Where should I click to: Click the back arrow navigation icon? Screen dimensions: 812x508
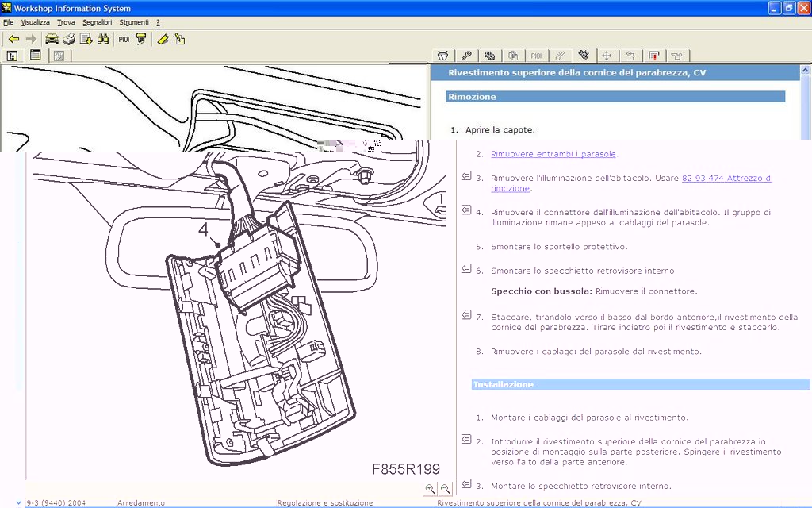point(13,39)
